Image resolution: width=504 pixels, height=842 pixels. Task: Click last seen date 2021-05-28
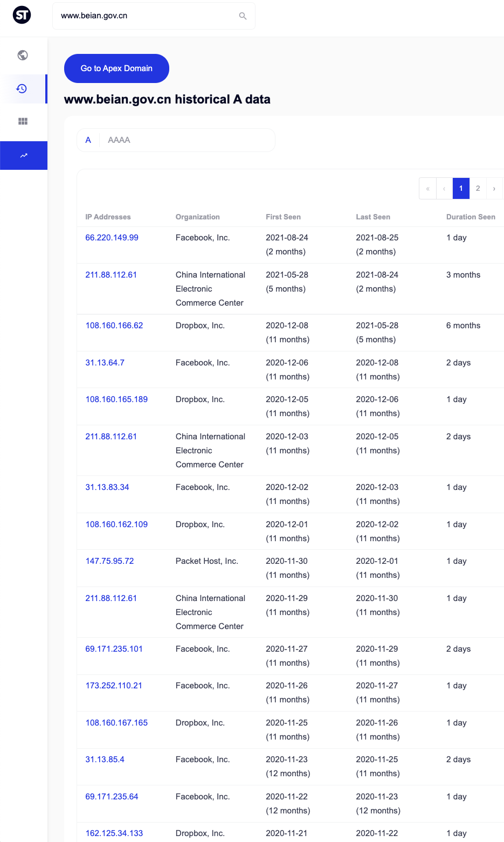pos(377,326)
